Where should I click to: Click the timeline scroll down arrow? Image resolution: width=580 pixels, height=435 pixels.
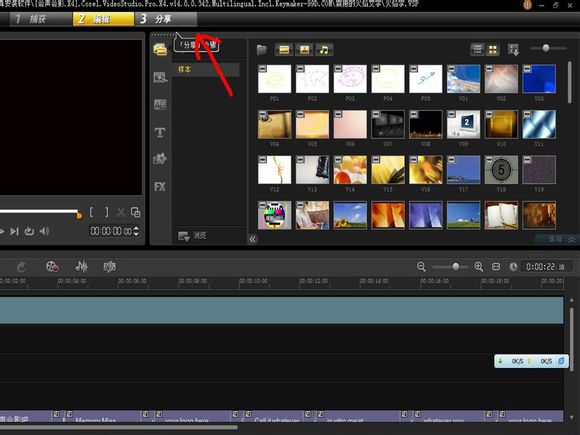click(x=572, y=417)
